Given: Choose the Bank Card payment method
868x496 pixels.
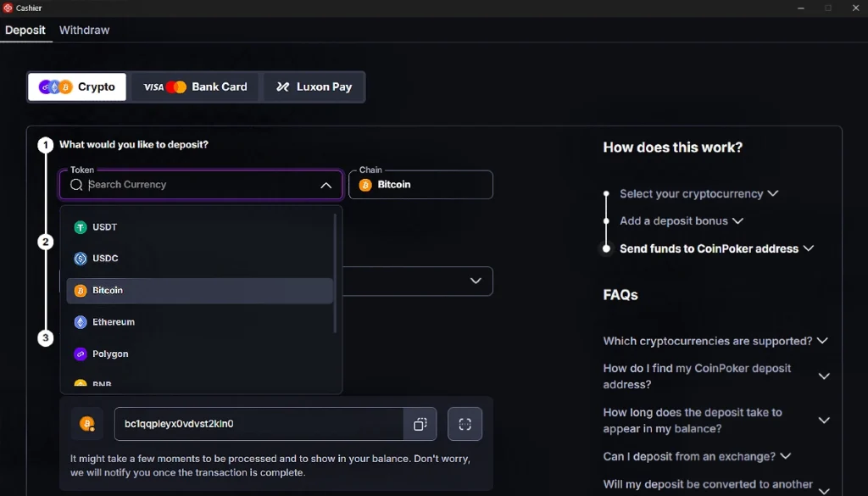Looking at the screenshot, I should 195,86.
